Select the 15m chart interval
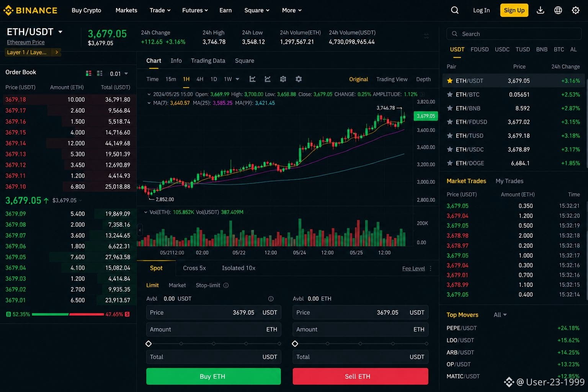 [171, 79]
